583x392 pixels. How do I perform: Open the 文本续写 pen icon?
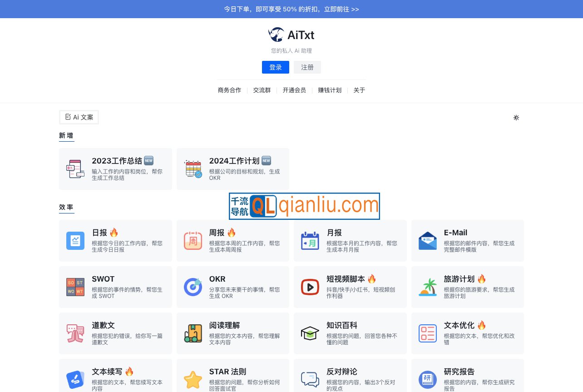point(75,380)
